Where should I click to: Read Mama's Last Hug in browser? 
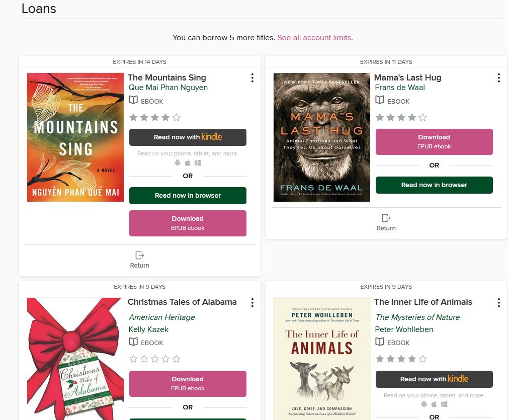(x=434, y=185)
